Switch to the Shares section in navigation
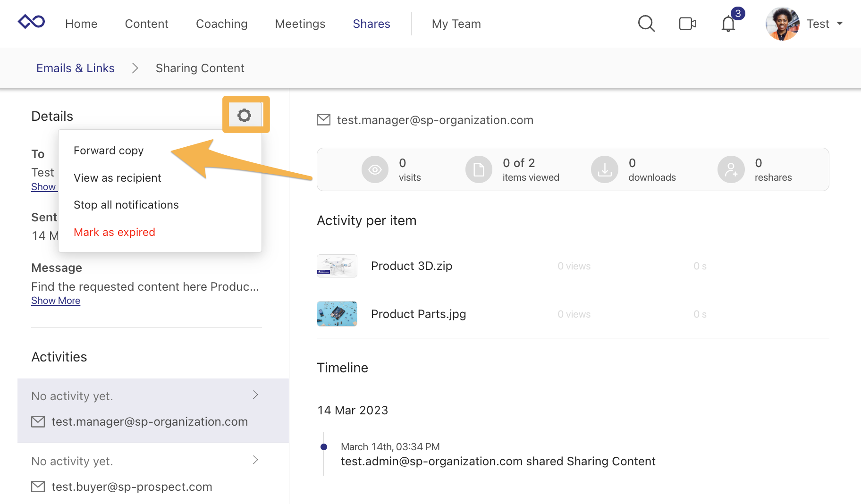Image resolution: width=861 pixels, height=504 pixels. coord(371,23)
